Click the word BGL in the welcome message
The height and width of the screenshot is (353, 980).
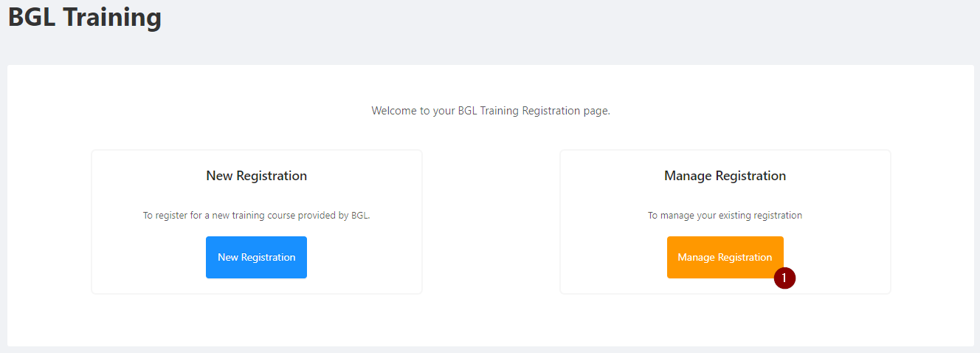[x=467, y=111]
